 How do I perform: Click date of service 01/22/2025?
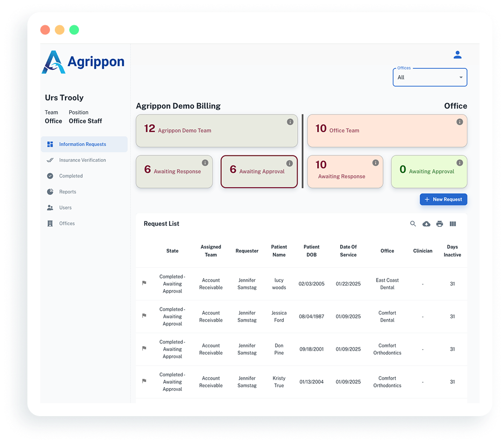[348, 284]
